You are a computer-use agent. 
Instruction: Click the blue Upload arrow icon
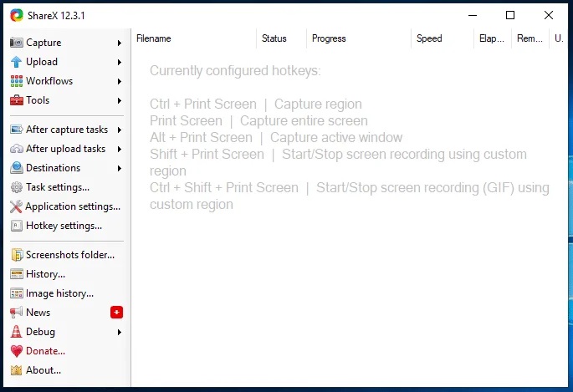click(16, 62)
